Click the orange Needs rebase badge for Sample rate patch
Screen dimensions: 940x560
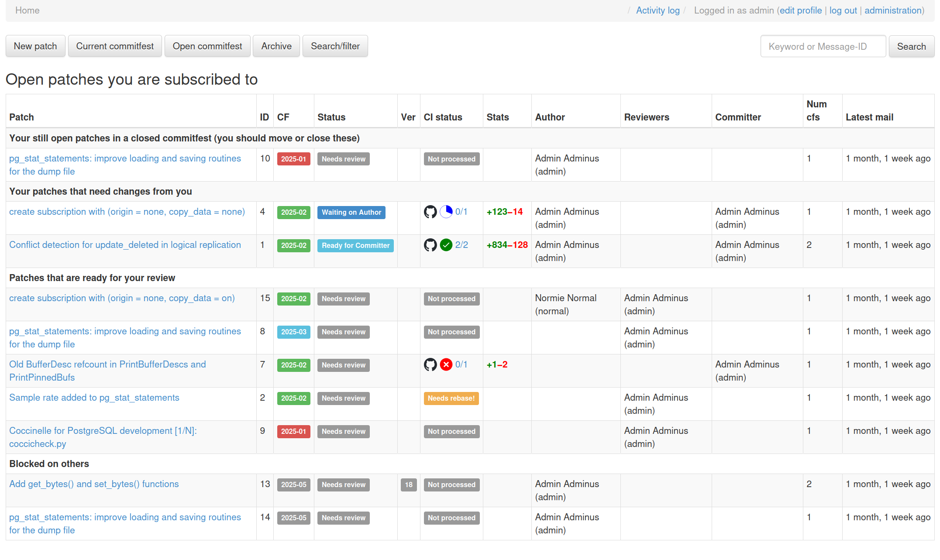click(451, 398)
